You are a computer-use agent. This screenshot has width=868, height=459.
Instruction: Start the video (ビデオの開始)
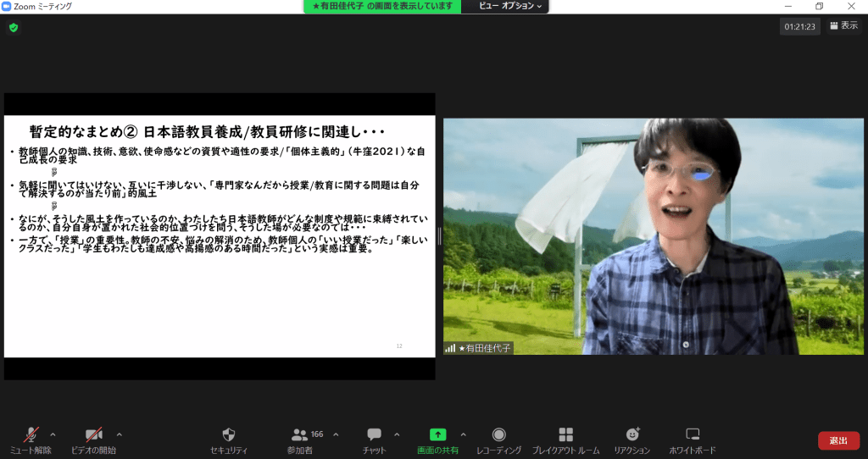tap(93, 435)
